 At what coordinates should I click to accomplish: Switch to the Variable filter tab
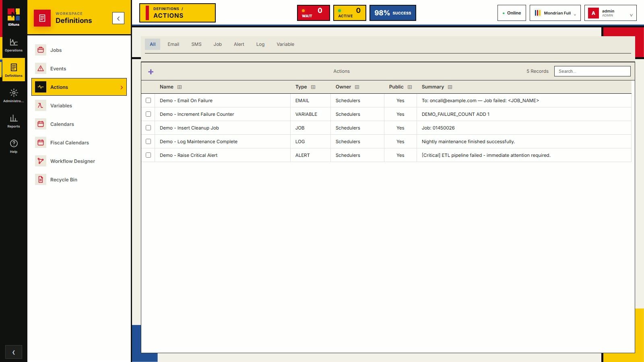pyautogui.click(x=285, y=44)
